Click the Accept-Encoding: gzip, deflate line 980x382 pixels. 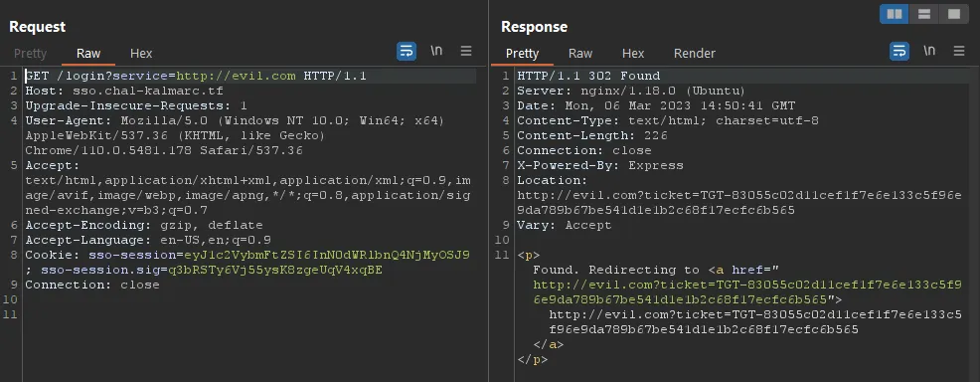click(x=144, y=225)
